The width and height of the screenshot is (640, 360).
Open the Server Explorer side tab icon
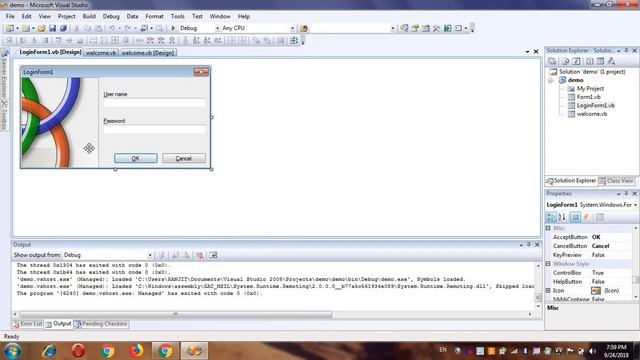click(x=5, y=53)
